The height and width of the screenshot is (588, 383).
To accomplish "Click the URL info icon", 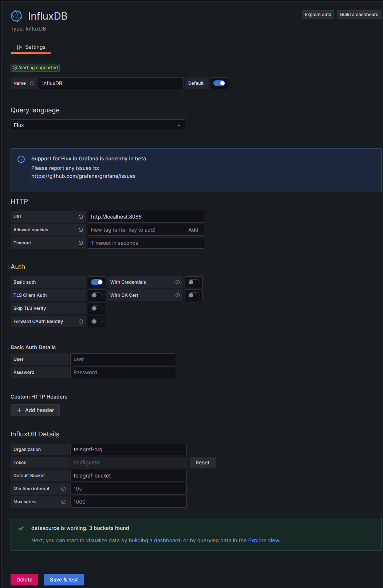I will (81, 217).
